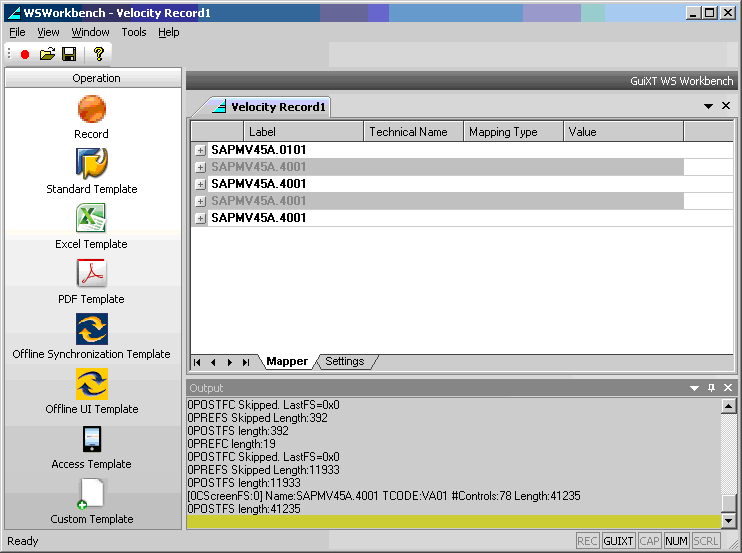The height and width of the screenshot is (553, 742).
Task: Expand the last SAPMV45A.4001 row
Action: [x=201, y=219]
